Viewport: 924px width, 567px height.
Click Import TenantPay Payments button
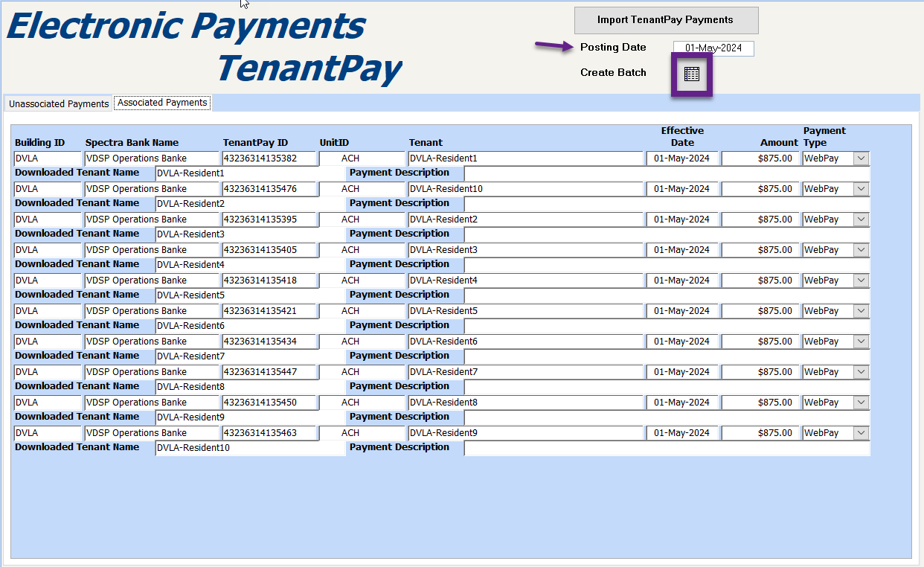(666, 20)
